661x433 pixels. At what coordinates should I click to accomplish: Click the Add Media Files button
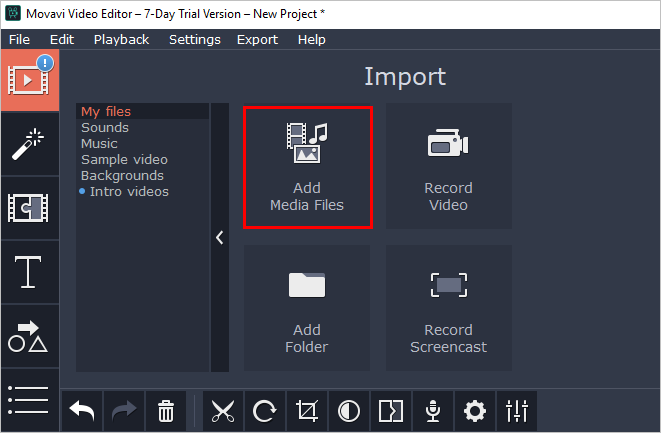[308, 167]
